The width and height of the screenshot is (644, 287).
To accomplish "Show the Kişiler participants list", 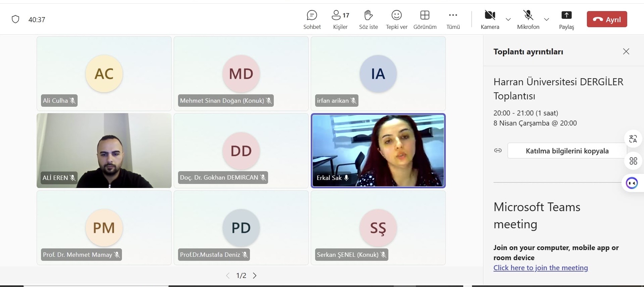I will [340, 19].
